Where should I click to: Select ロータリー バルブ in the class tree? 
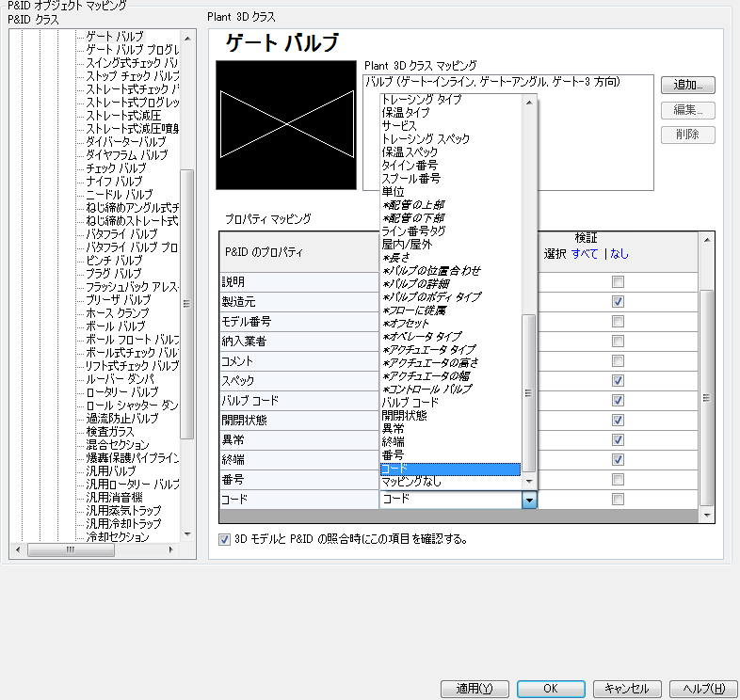tap(121, 392)
